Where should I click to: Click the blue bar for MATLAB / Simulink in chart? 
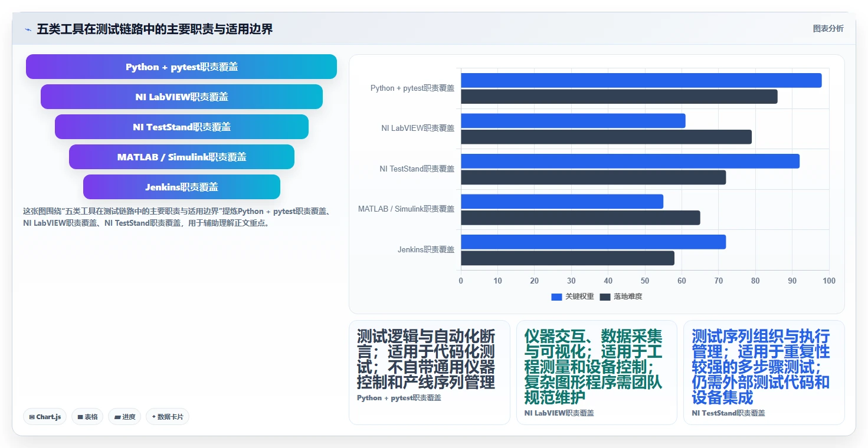tap(562, 202)
